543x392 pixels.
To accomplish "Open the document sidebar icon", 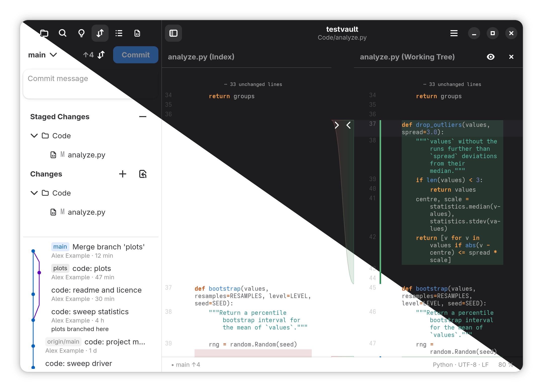I will point(137,33).
